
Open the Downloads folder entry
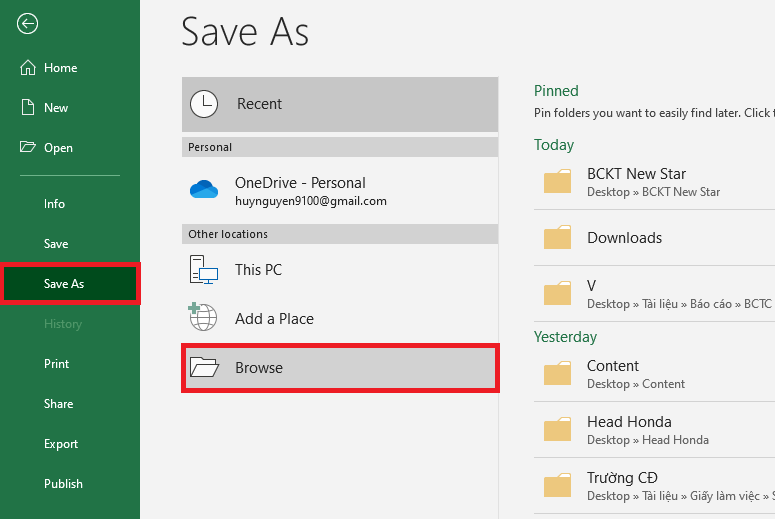click(624, 238)
